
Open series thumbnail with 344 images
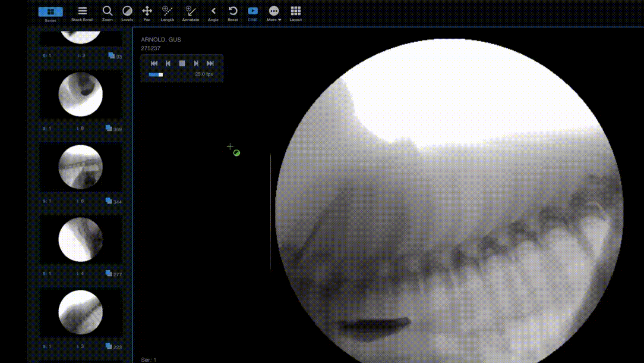81,167
